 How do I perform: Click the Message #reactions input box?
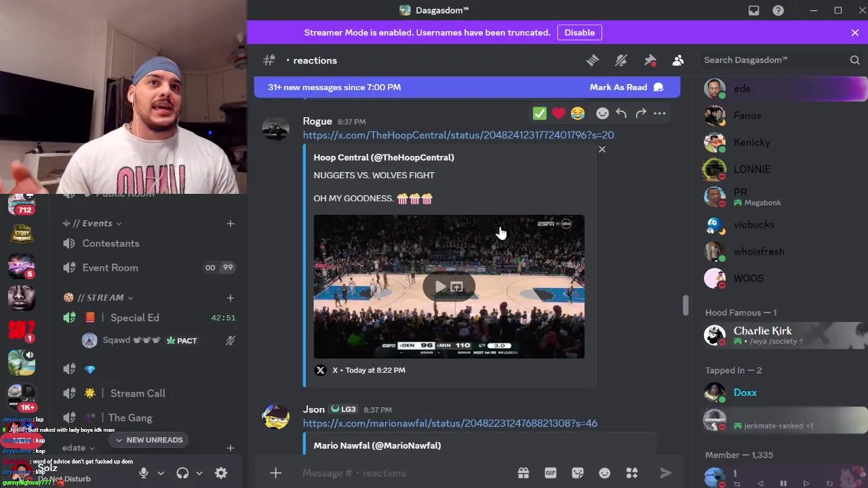coord(404,473)
